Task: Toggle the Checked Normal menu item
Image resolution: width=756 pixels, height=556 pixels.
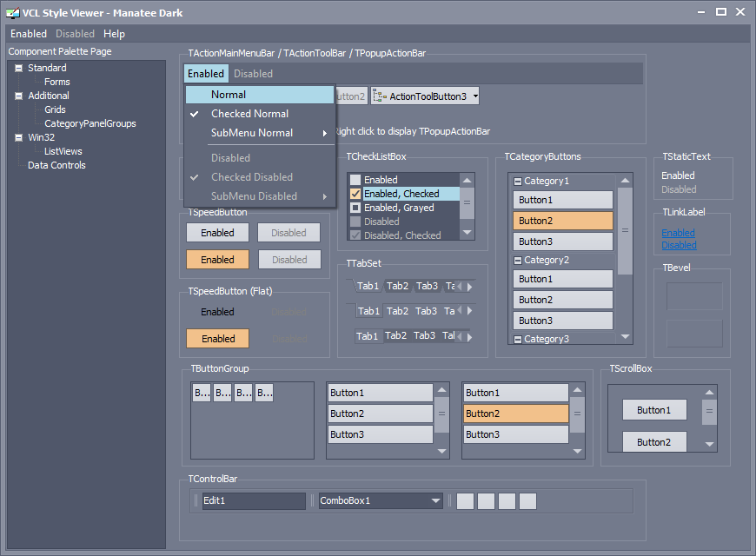Action: coord(260,114)
